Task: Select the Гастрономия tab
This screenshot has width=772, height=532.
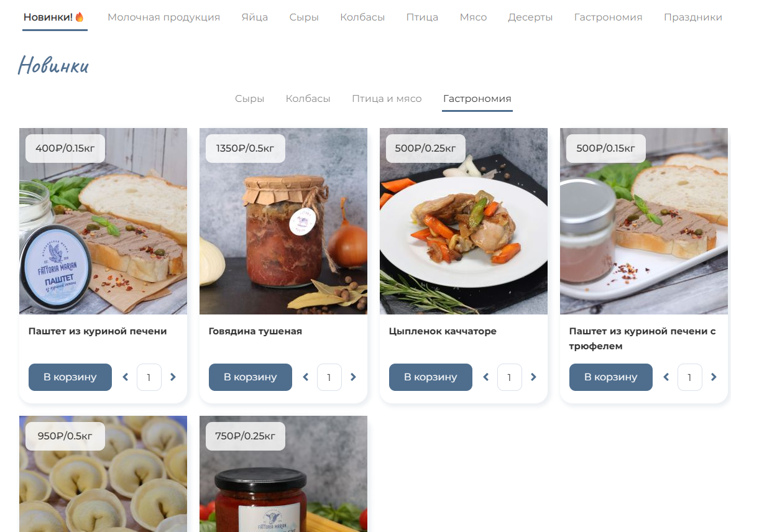Action: 477,99
